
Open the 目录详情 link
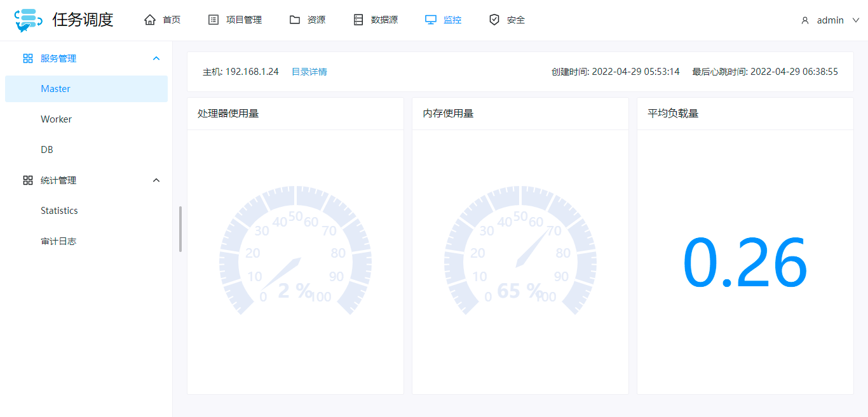(309, 72)
